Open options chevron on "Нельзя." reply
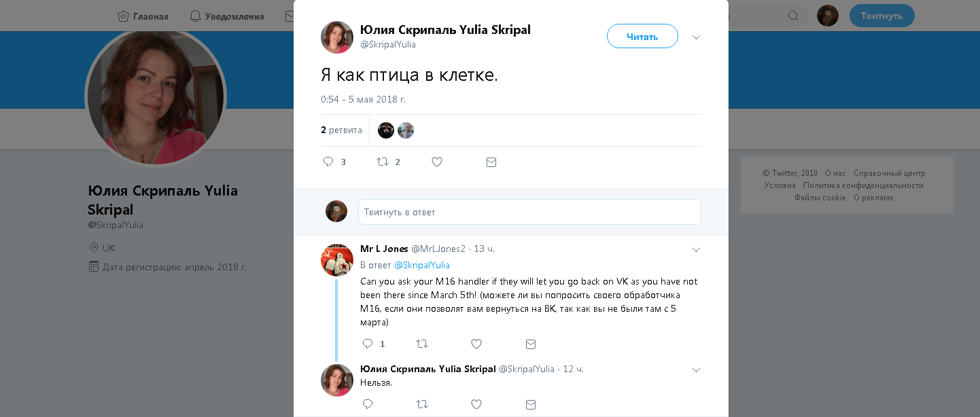 [x=696, y=370]
